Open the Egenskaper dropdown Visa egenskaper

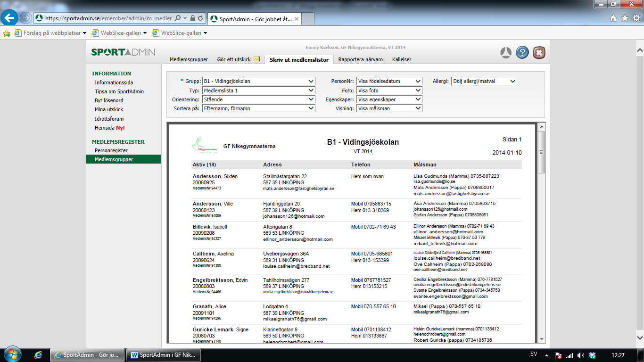389,99
